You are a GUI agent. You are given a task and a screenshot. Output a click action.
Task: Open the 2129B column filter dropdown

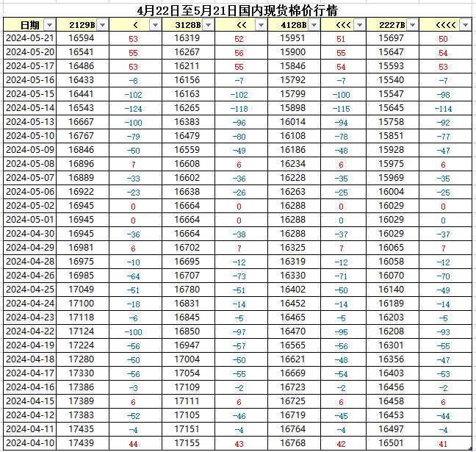pos(102,25)
